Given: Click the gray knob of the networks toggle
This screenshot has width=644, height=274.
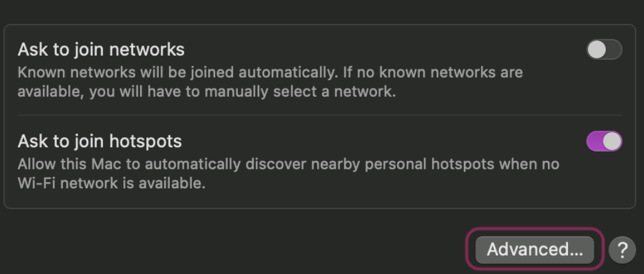Looking at the screenshot, I should (x=596, y=49).
